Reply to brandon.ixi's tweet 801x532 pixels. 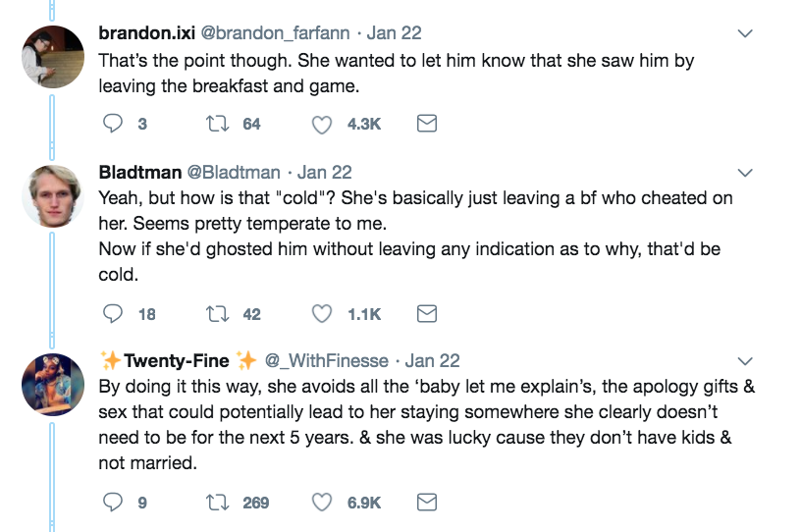click(114, 125)
